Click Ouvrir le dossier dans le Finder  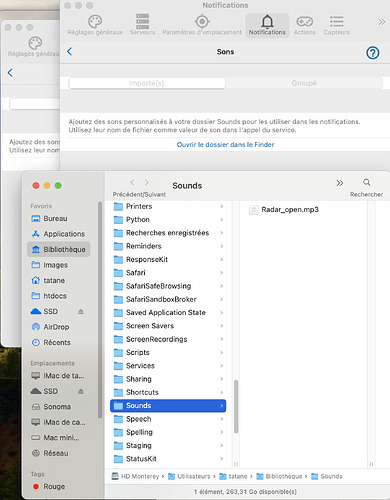click(225, 145)
